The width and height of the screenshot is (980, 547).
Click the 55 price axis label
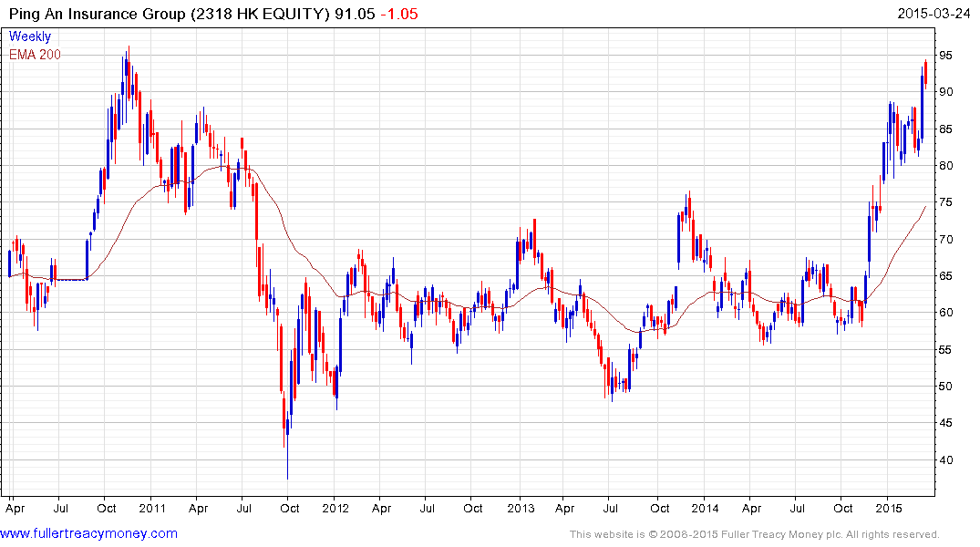point(945,349)
